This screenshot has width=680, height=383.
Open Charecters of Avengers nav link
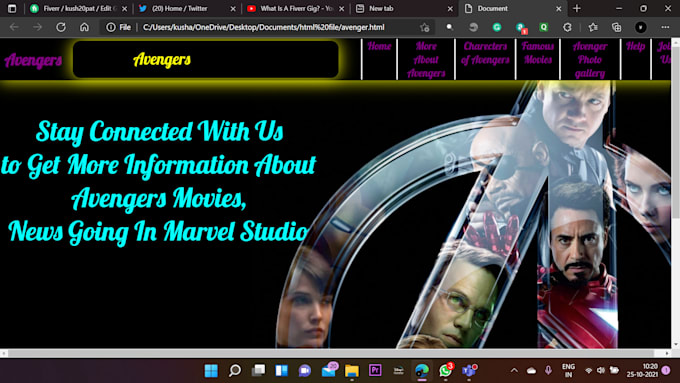tap(485, 52)
